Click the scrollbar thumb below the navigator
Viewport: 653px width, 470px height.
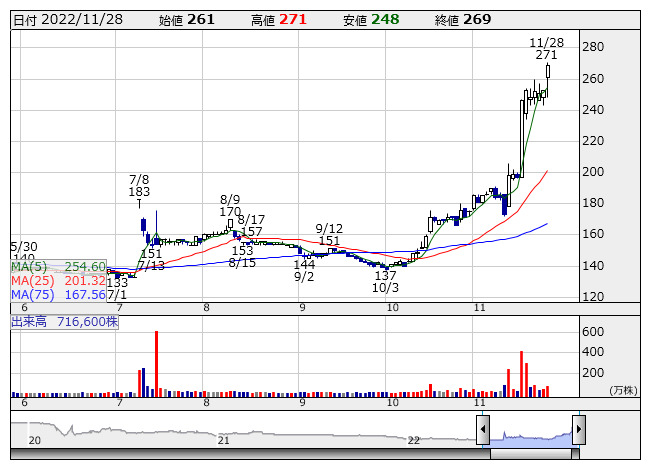pos(531,454)
